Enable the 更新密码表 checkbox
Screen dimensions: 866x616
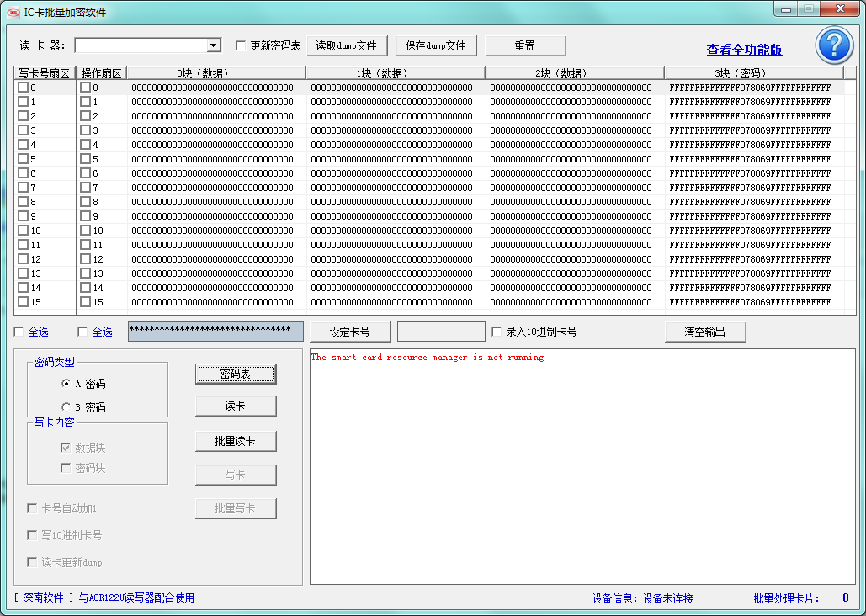241,45
